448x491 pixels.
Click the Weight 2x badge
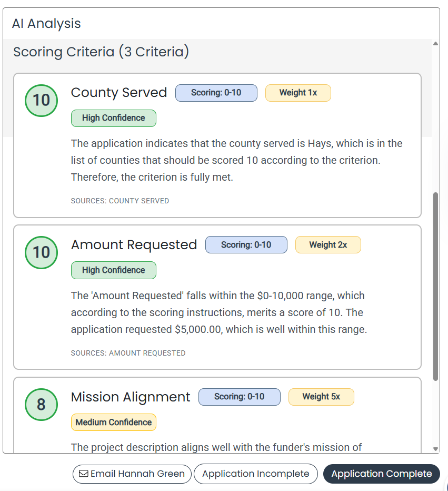(328, 245)
